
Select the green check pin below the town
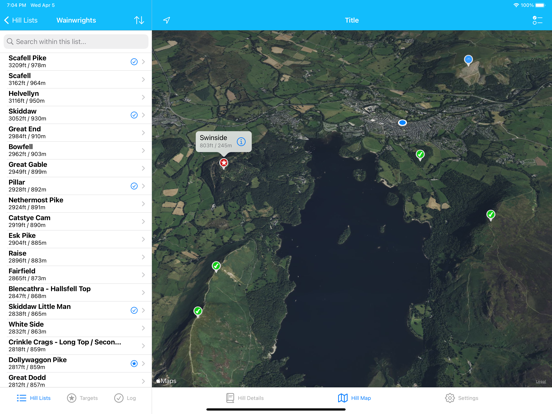tap(420, 155)
